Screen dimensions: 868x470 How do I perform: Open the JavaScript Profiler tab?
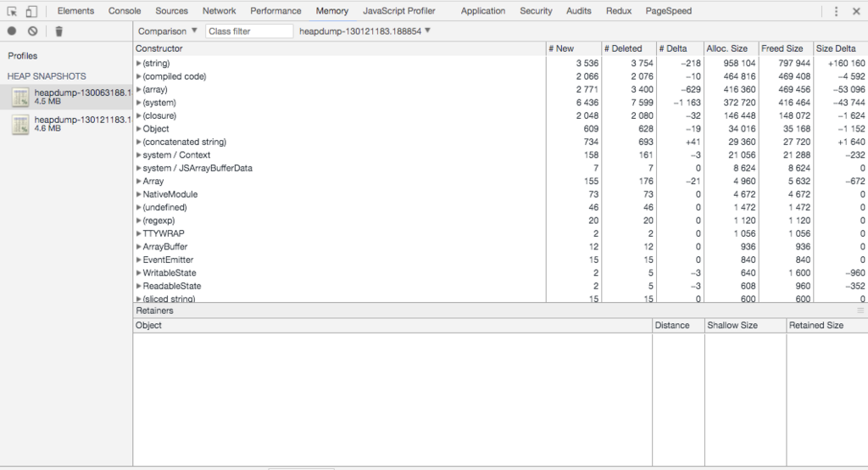[399, 10]
